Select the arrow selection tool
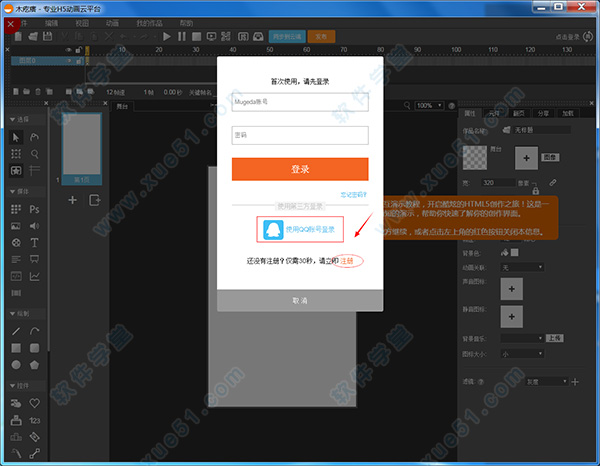Viewport: 600px width, 466px height. point(16,136)
